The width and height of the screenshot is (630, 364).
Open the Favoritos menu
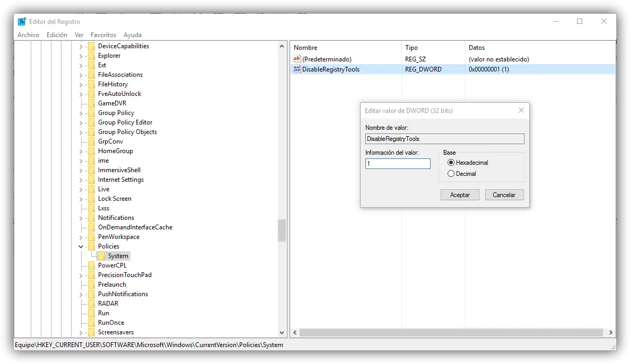(103, 35)
